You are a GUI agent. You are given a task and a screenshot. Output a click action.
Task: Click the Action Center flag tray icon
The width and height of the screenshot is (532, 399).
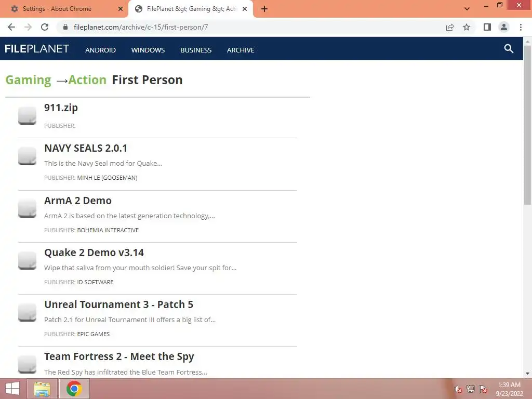[x=483, y=389]
